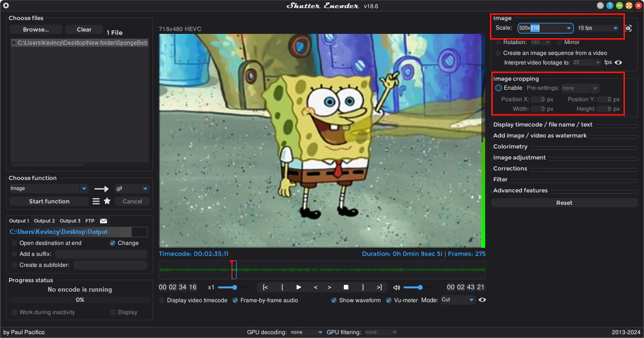Select the SpongeBob file in the list
Image resolution: width=644 pixels, height=338 pixels.
click(x=80, y=43)
